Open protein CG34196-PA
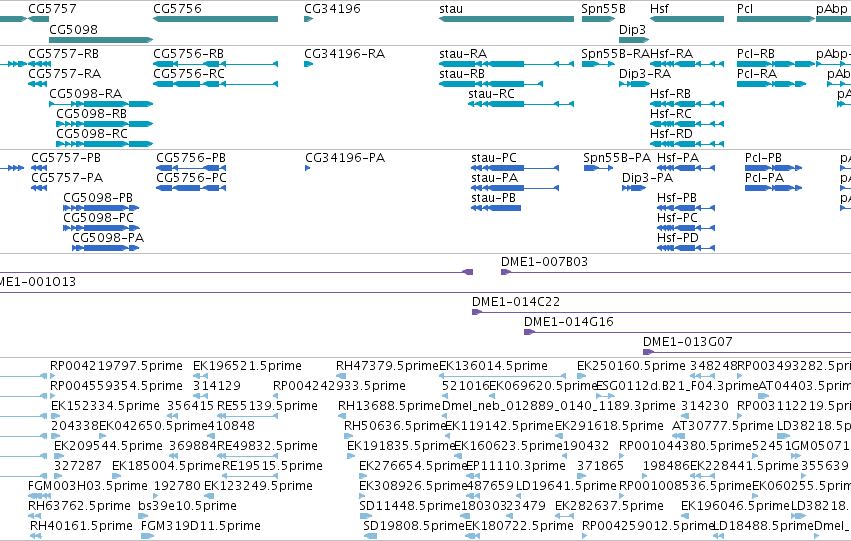The image size is (851, 541). coord(308,168)
